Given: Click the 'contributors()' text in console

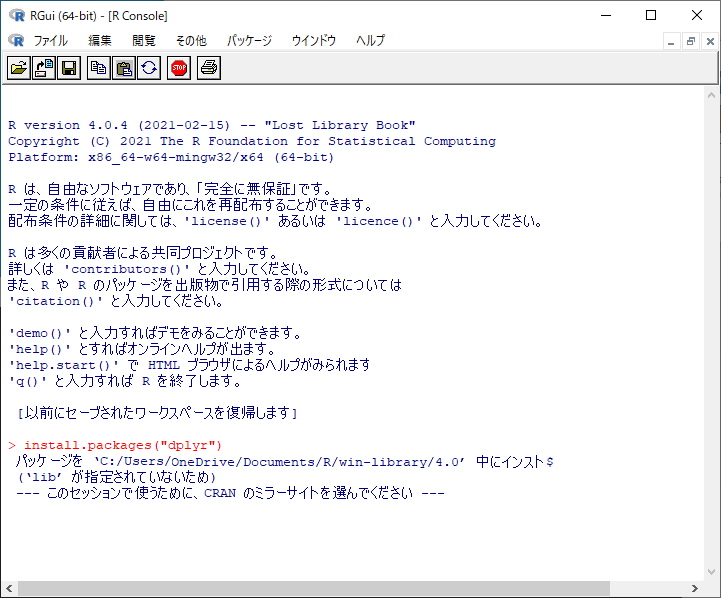Looking at the screenshot, I should [126, 269].
